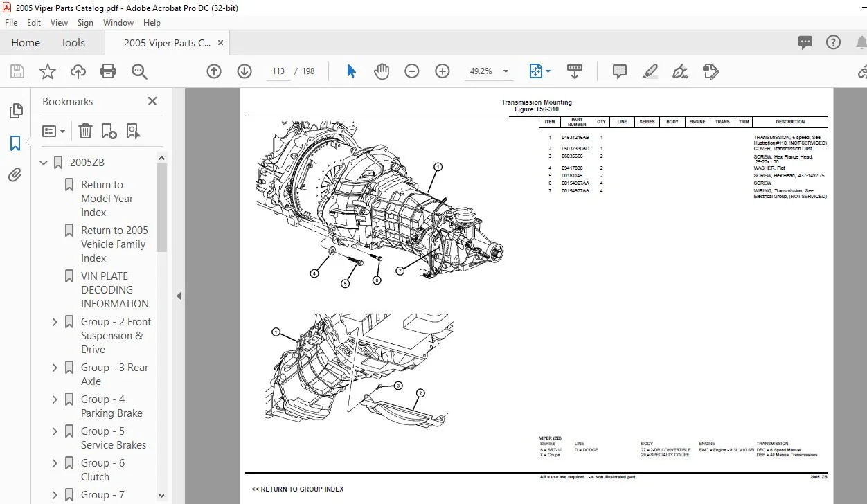Open the Attachments paperclip panel
The height and width of the screenshot is (504, 867).
pyautogui.click(x=15, y=175)
